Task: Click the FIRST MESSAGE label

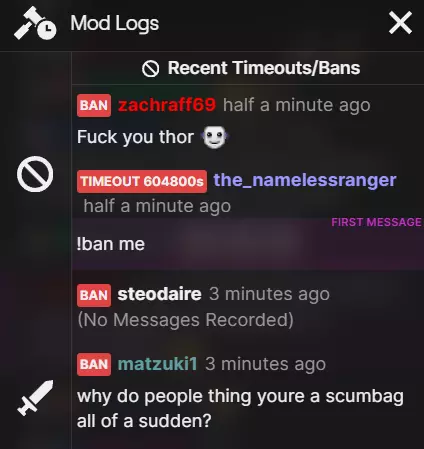Action: pos(376,222)
